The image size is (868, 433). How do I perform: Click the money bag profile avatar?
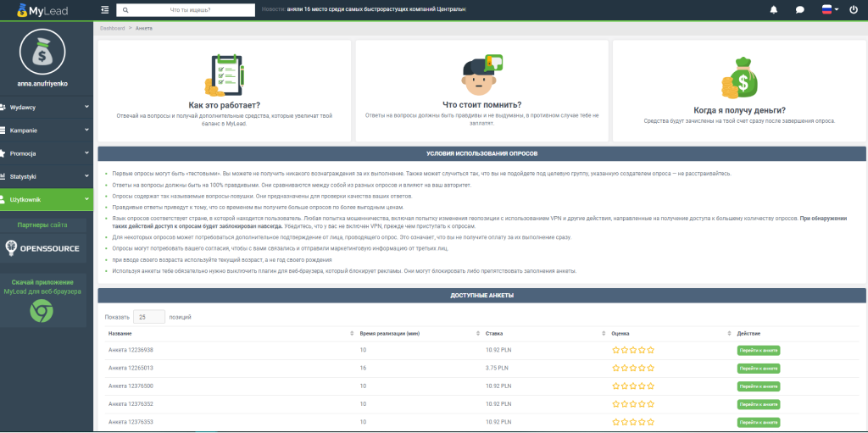pos(42,52)
